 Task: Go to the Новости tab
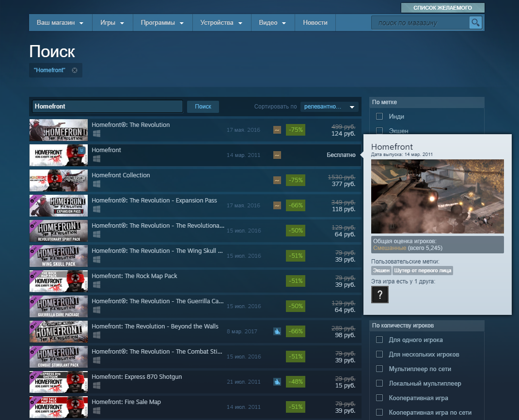pyautogui.click(x=315, y=22)
